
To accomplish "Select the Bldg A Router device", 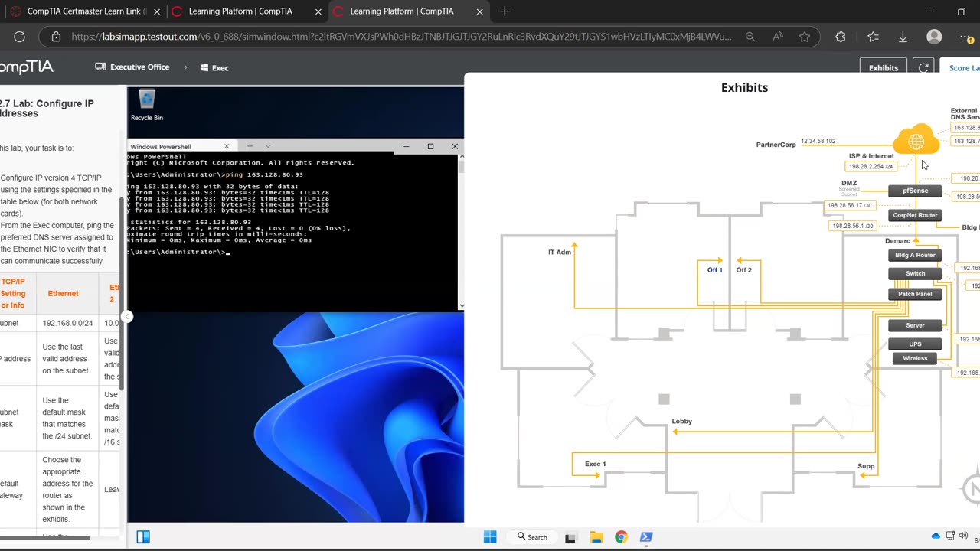I will click(x=915, y=255).
